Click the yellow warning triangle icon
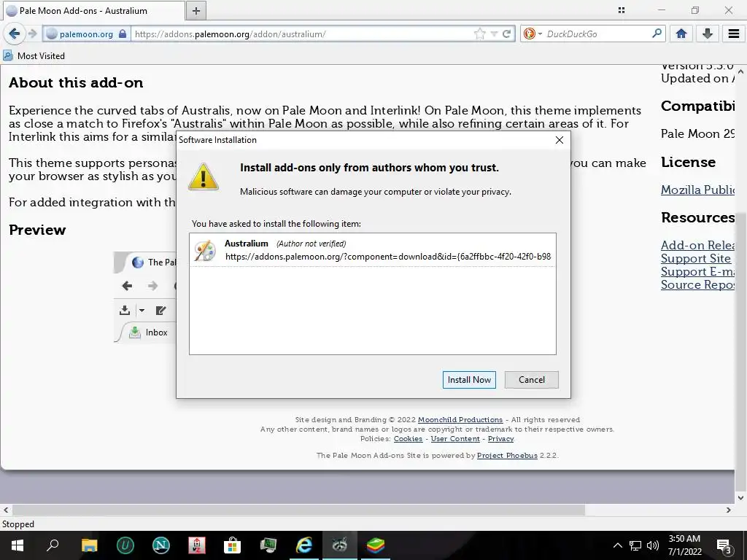The image size is (747, 560). point(204,176)
